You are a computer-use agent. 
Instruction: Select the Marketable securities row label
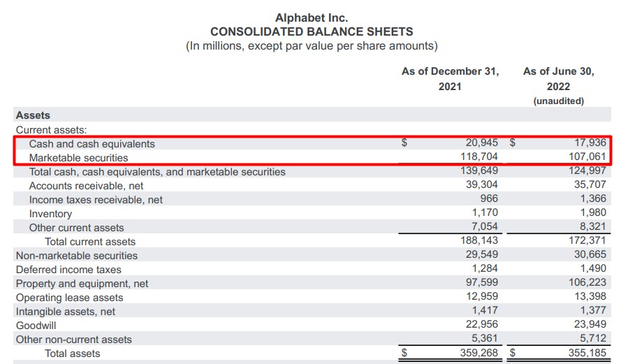78,158
